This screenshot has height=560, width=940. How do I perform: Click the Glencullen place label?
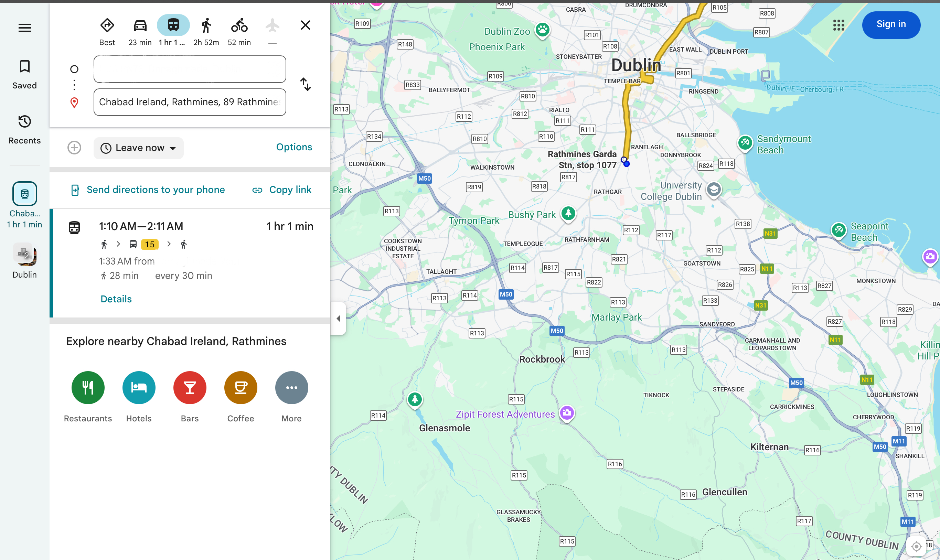point(725,492)
